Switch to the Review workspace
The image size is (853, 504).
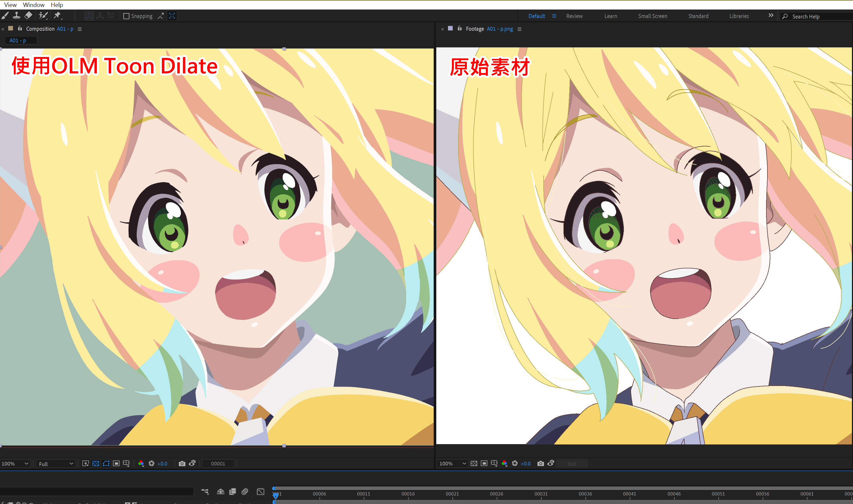(574, 16)
